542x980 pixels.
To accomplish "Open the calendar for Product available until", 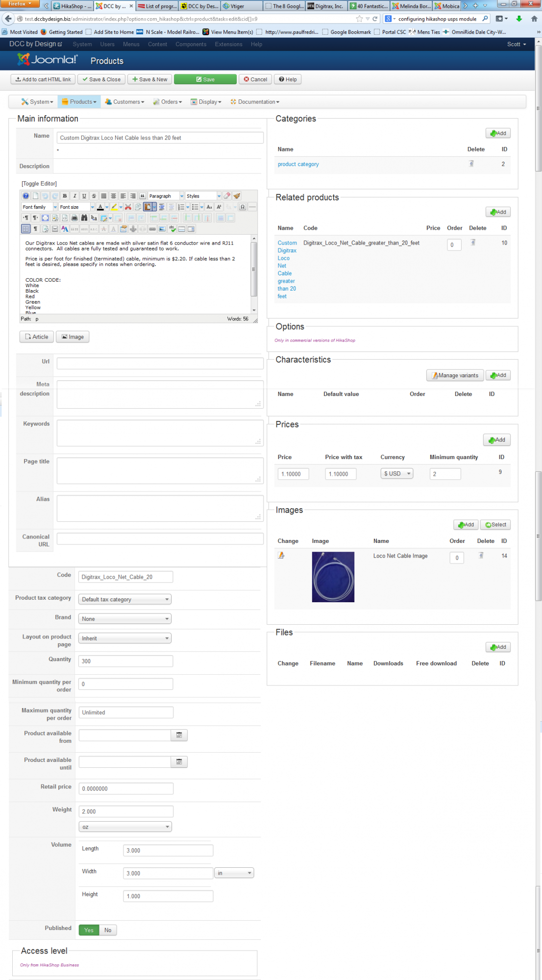I will (x=179, y=761).
